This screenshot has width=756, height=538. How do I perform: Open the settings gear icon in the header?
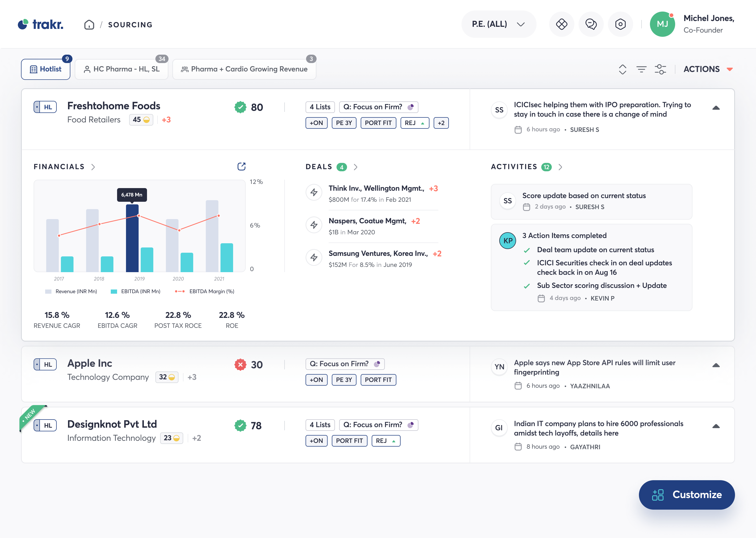point(621,24)
